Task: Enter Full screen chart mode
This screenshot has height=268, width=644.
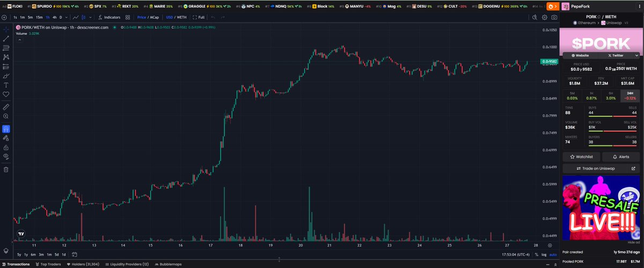Action: [x=198, y=17]
